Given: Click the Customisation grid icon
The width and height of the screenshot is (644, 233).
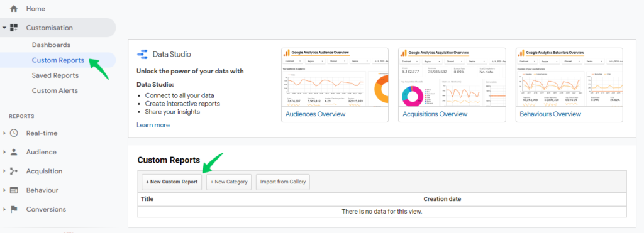Looking at the screenshot, I should (14, 28).
